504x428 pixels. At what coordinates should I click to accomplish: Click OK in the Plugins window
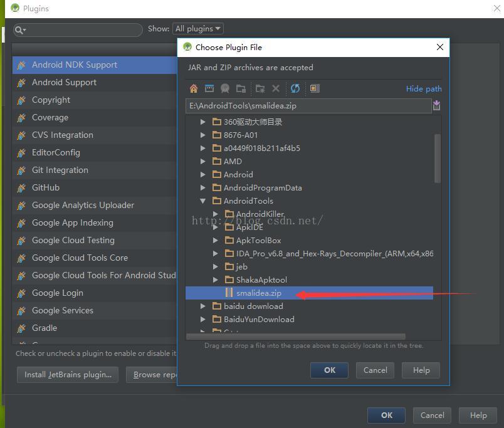(x=386, y=415)
